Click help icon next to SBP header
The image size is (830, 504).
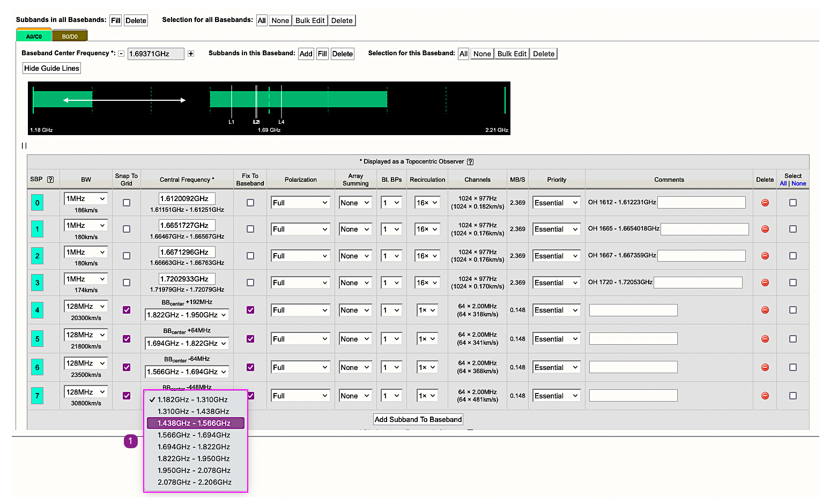click(x=50, y=180)
